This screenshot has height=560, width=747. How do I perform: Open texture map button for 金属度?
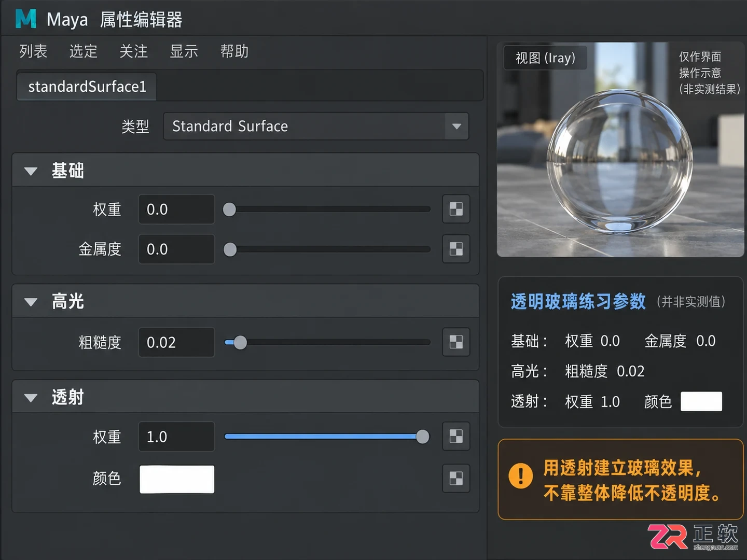coord(456,249)
